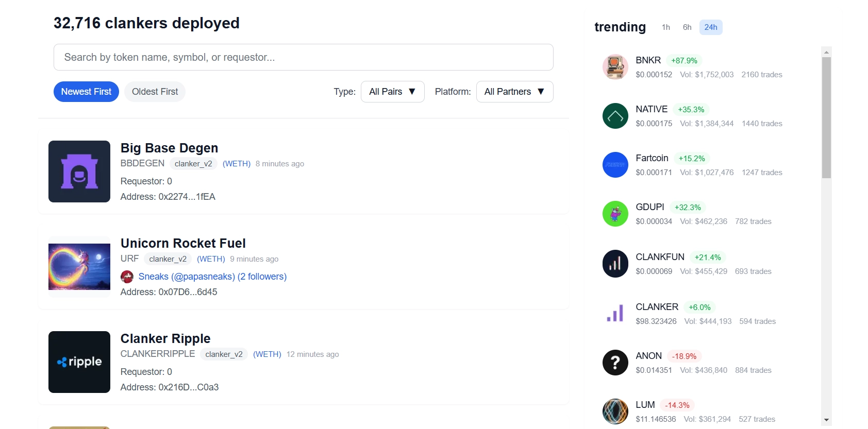Click the -14.3% change badge
Viewport: 868px width, 429px height.
677,405
